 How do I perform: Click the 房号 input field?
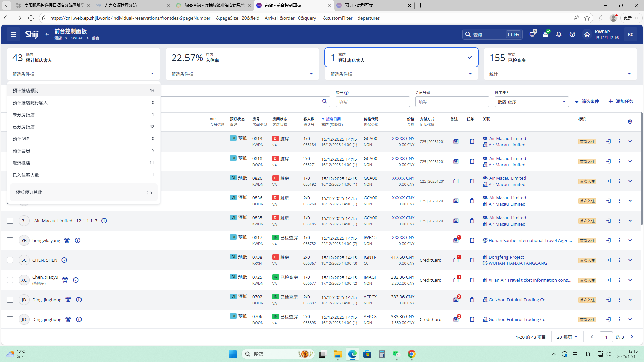tap(372, 102)
